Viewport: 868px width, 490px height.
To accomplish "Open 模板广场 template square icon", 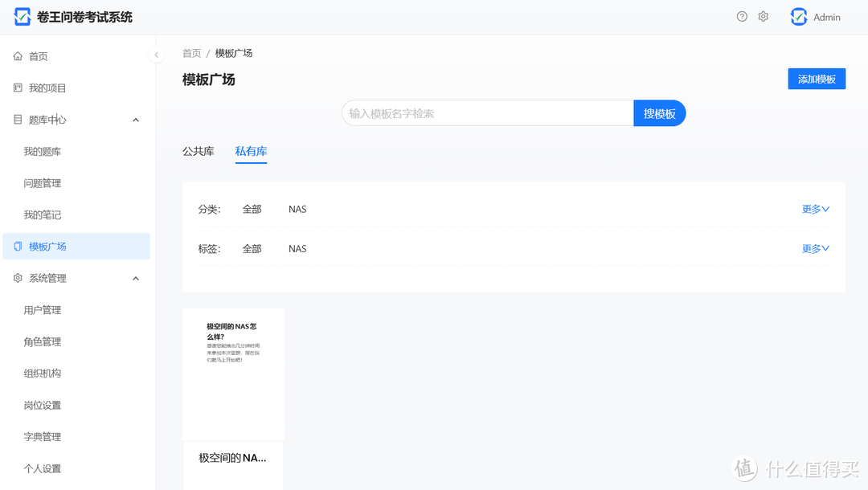I will [18, 246].
